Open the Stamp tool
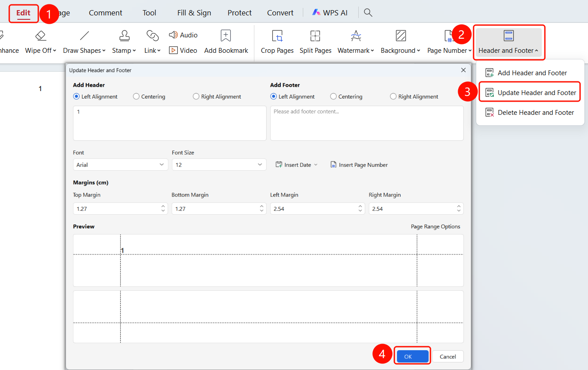This screenshot has width=588, height=370. [124, 42]
